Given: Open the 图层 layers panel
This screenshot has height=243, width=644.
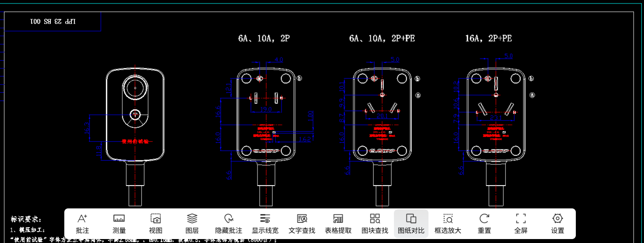Looking at the screenshot, I should click(x=192, y=223).
